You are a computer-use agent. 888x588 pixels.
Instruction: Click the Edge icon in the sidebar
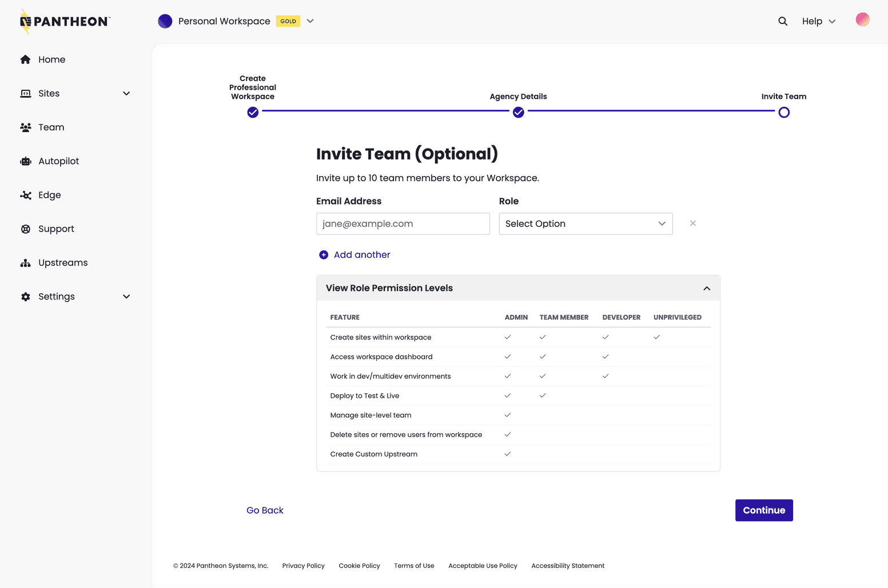pos(26,195)
